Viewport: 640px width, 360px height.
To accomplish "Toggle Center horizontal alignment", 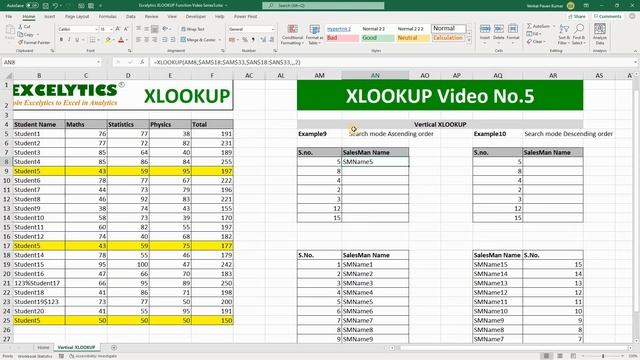I will 147,40.
